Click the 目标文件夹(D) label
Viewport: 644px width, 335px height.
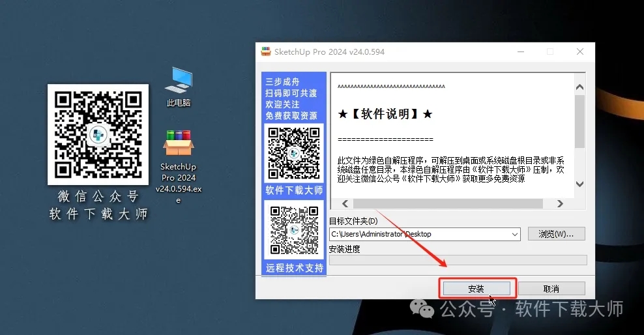pyautogui.click(x=353, y=222)
